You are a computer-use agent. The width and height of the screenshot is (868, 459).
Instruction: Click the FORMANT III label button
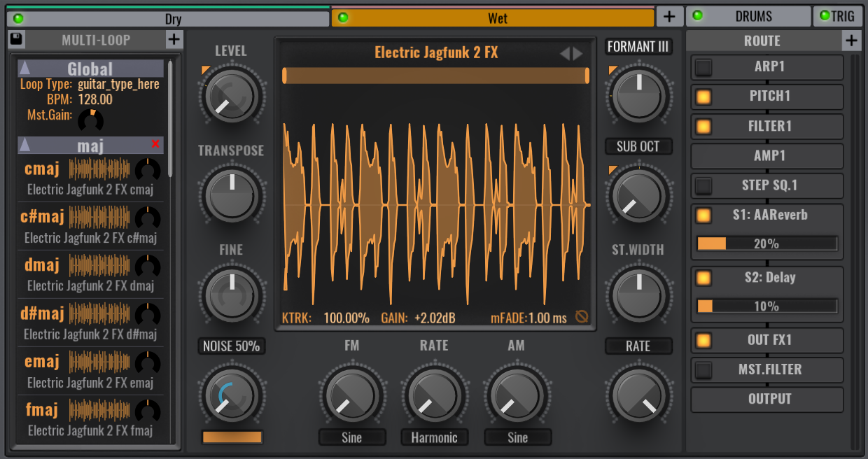click(x=638, y=47)
